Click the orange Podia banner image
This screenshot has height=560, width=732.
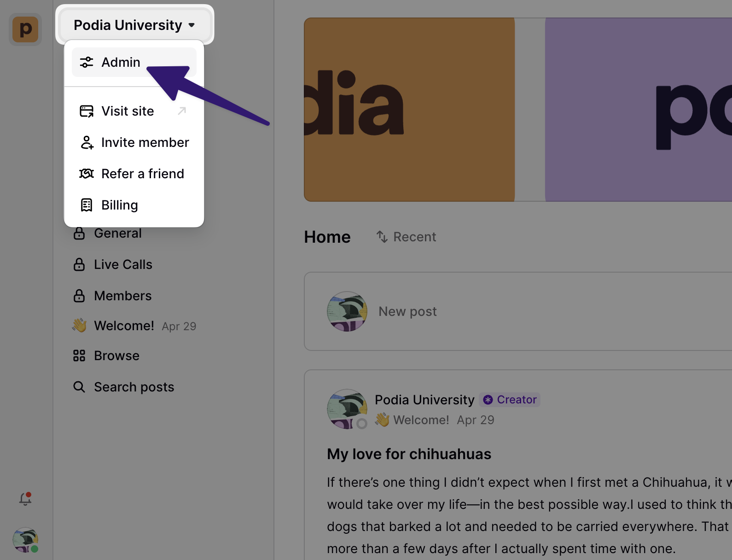[x=409, y=110]
